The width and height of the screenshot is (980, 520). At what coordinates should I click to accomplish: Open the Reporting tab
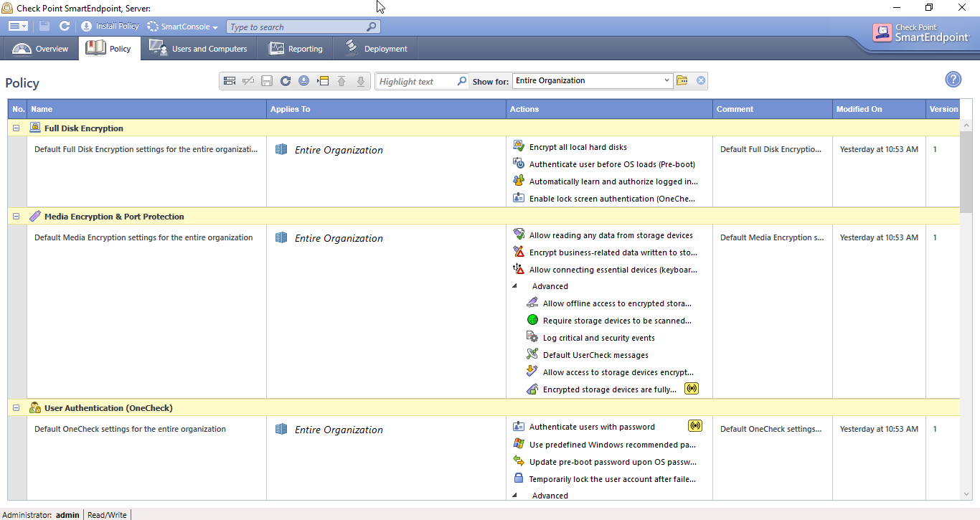coord(296,49)
